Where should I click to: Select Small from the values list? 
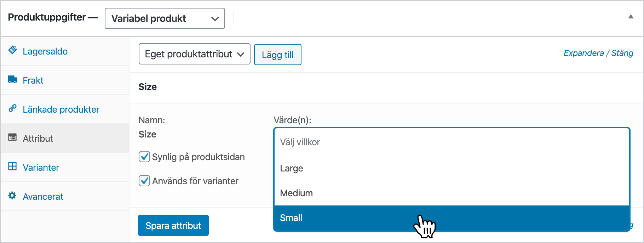pos(291,218)
